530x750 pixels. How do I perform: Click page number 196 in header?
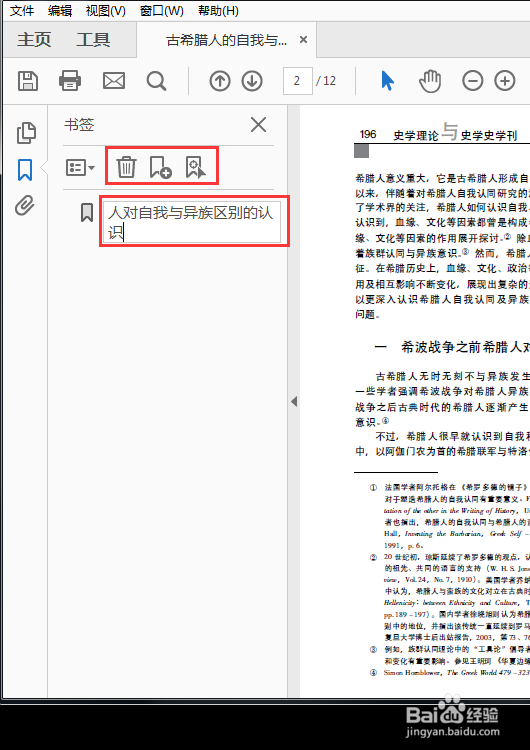coord(368,134)
